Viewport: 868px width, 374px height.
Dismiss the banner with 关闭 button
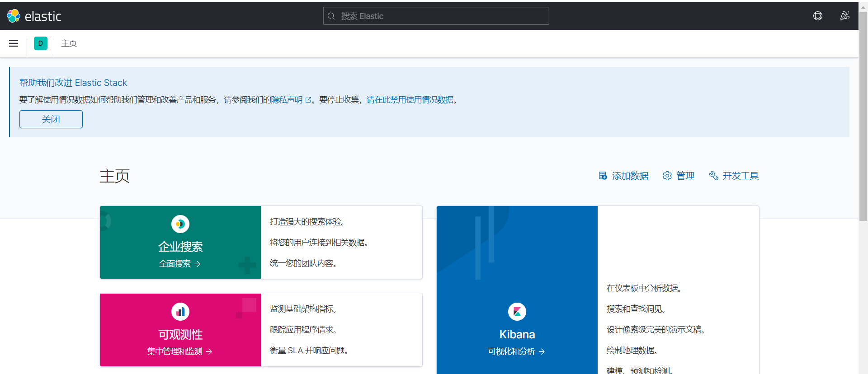click(x=51, y=119)
